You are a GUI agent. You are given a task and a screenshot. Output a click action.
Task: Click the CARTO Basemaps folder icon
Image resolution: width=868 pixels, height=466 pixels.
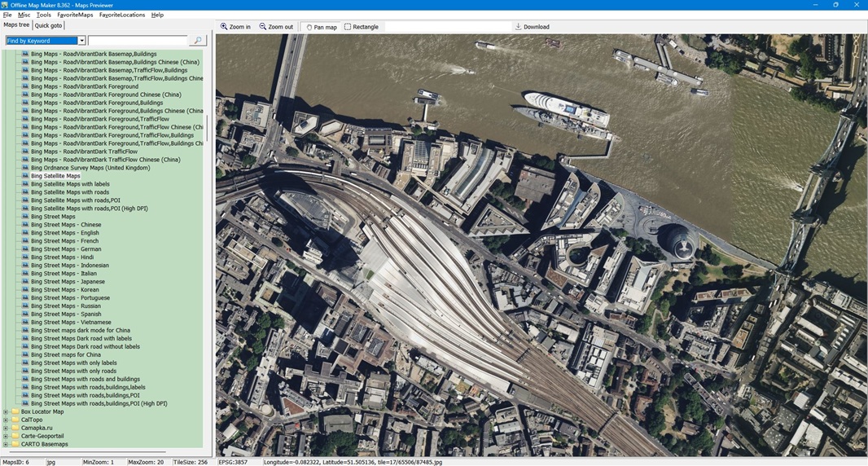pyautogui.click(x=15, y=445)
